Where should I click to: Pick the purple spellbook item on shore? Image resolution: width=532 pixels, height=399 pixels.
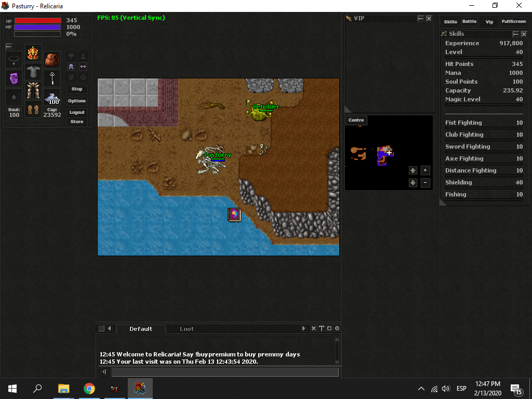click(x=234, y=215)
